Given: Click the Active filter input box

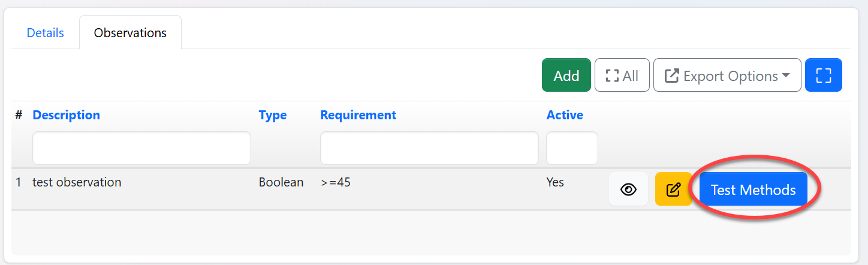Looking at the screenshot, I should coord(572,148).
